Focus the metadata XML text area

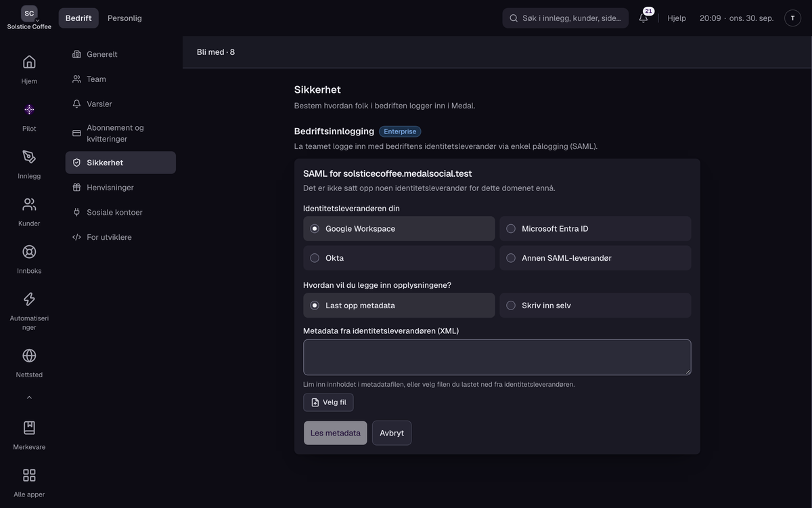tap(497, 358)
